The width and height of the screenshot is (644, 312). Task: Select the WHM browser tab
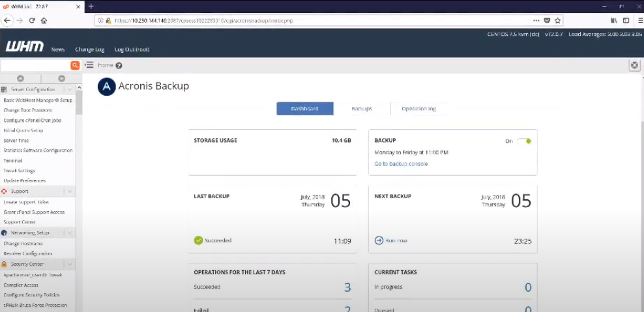tap(41, 6)
